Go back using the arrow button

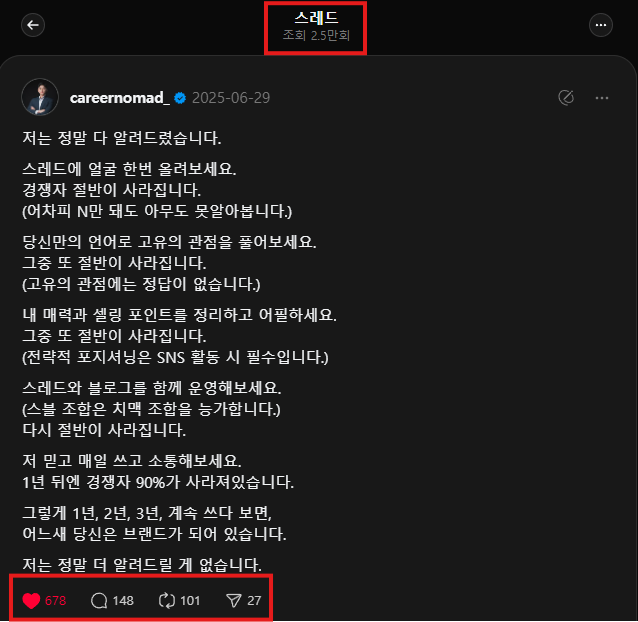coord(33,25)
